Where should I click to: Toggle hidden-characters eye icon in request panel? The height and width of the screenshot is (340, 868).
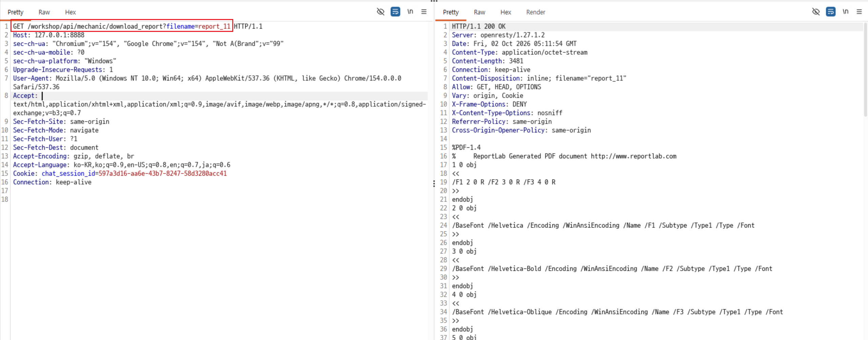click(380, 12)
